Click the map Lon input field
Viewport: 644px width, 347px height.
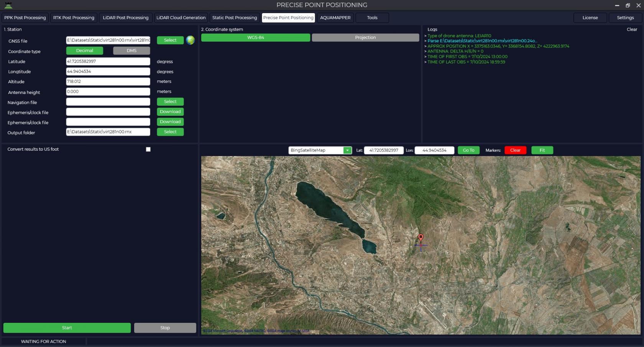coord(434,150)
